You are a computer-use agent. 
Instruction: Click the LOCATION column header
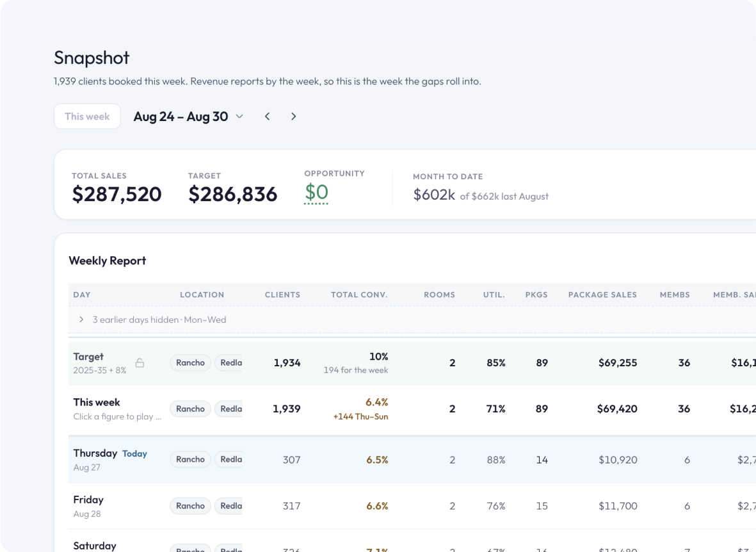[202, 295]
